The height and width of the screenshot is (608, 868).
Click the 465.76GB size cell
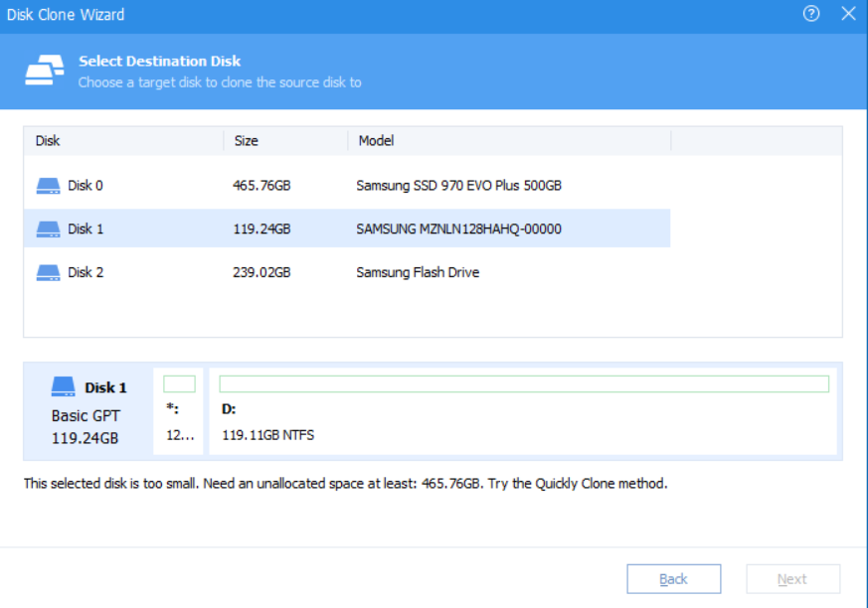coord(261,186)
